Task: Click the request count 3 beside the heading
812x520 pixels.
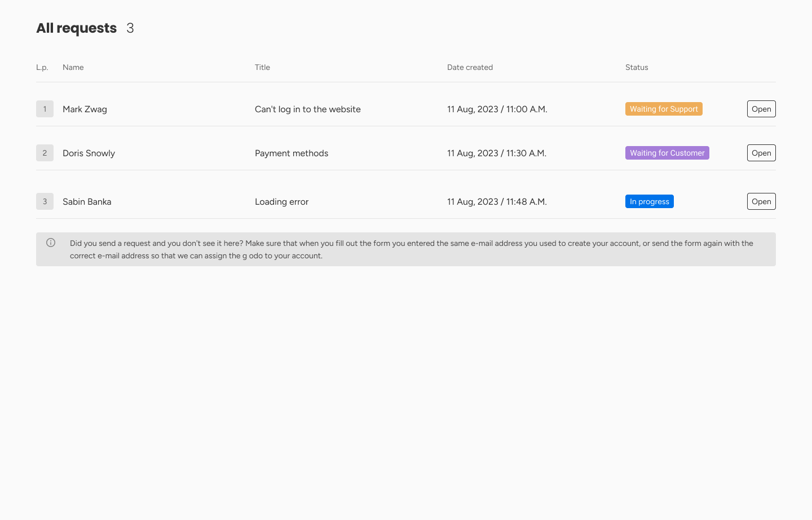Action: tap(130, 28)
